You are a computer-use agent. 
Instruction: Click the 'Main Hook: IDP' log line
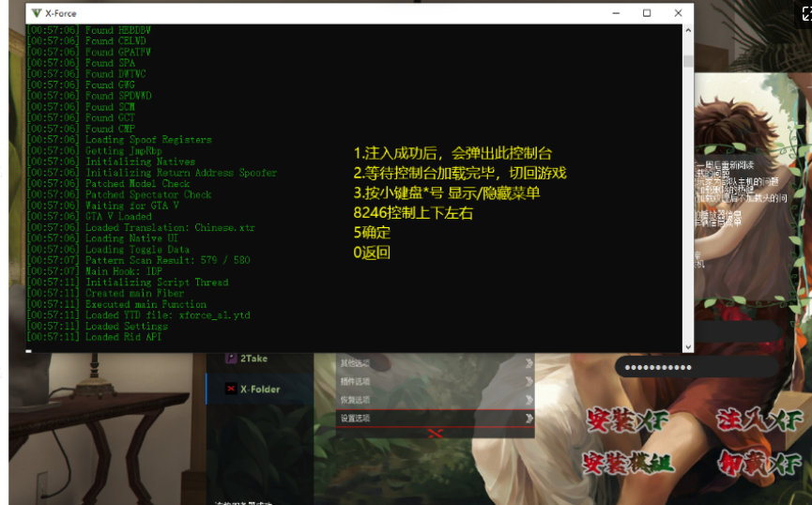click(94, 271)
